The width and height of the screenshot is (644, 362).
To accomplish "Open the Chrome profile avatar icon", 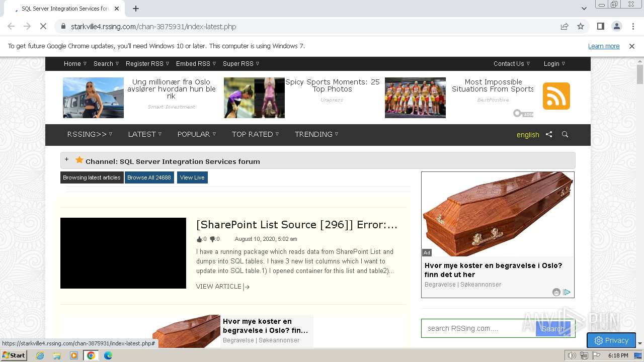I will coord(616,26).
